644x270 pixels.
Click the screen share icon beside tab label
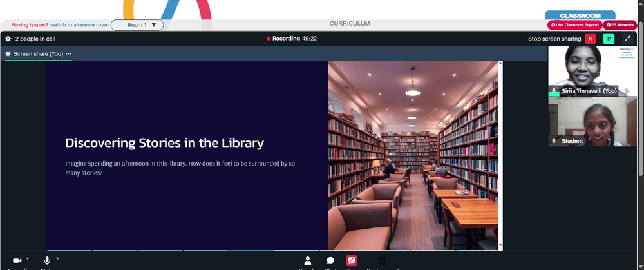pos(8,54)
